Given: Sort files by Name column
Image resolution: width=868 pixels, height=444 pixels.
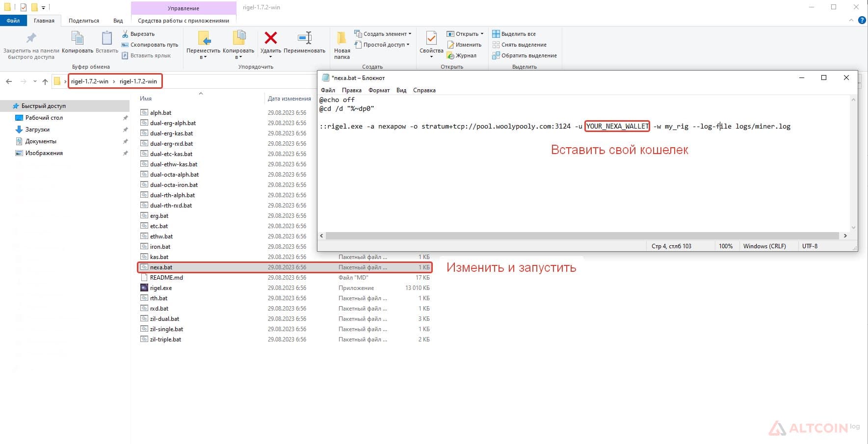Looking at the screenshot, I should (146, 99).
